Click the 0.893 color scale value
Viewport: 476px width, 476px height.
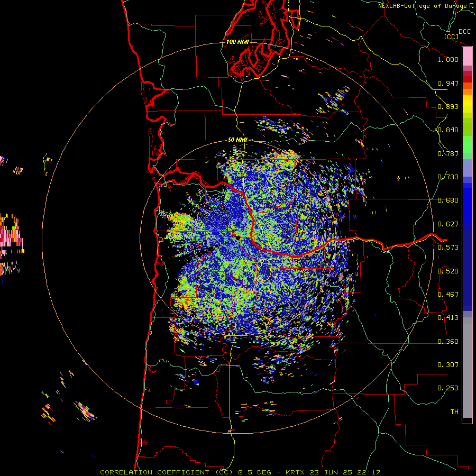448,106
